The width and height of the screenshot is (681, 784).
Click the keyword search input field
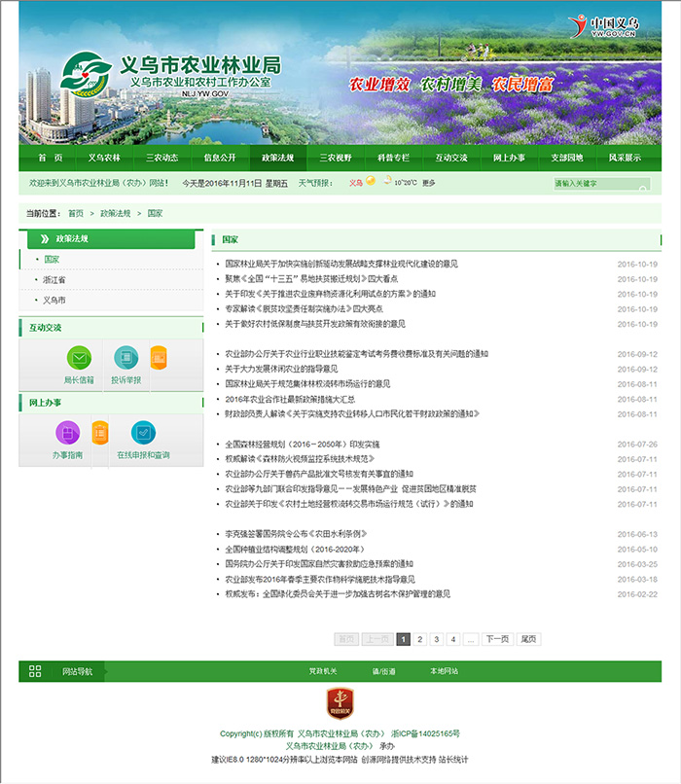click(x=600, y=183)
